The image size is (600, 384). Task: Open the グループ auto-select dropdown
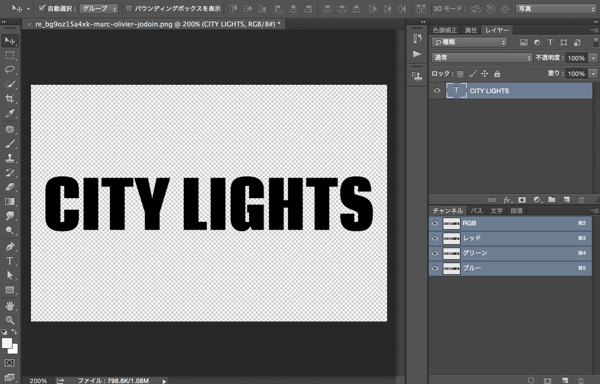(x=99, y=8)
